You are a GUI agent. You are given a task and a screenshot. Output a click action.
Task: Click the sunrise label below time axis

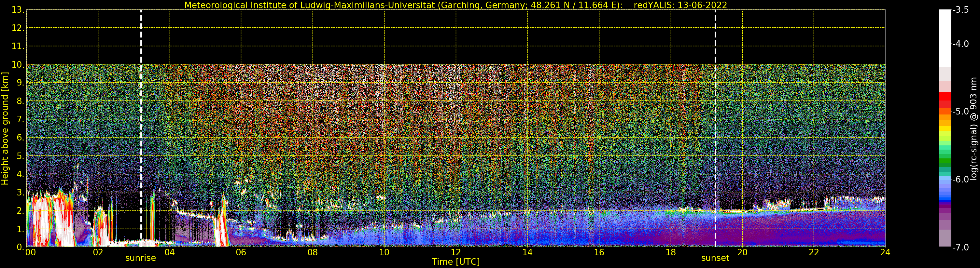click(141, 258)
